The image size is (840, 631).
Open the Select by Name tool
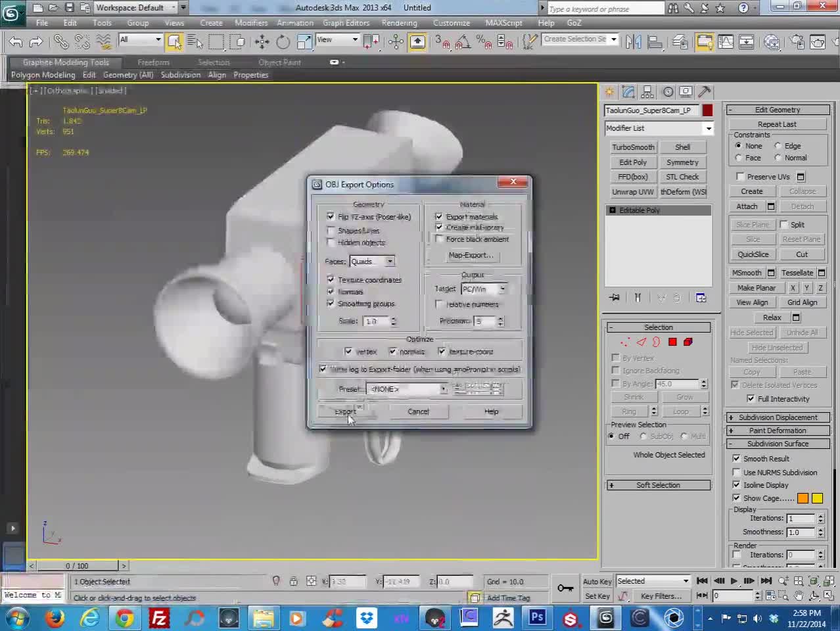pos(195,42)
